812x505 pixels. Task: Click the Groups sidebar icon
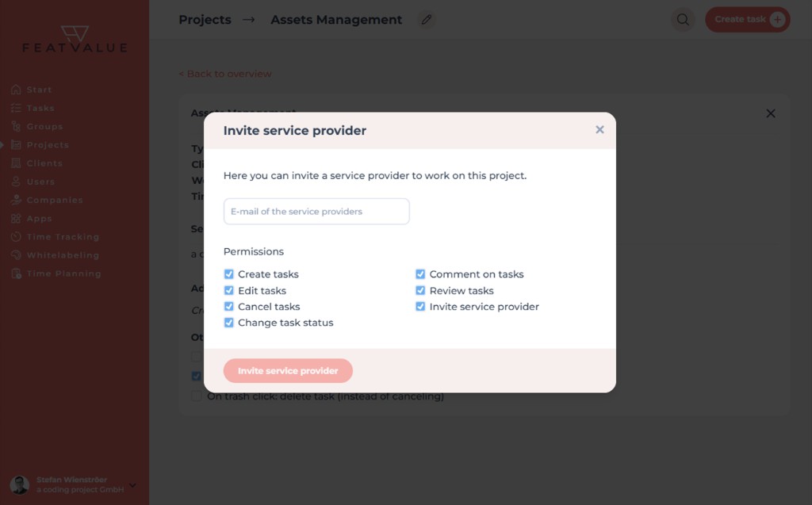(x=16, y=127)
